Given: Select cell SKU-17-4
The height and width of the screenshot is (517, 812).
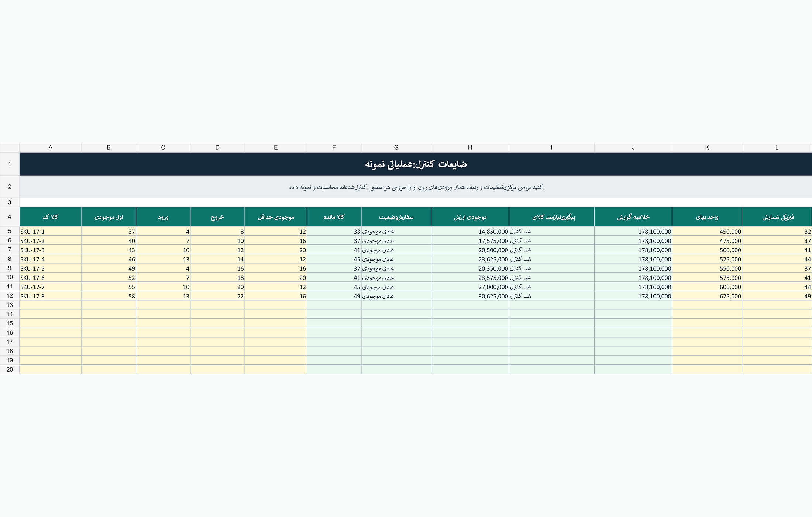Looking at the screenshot, I should 50,259.
